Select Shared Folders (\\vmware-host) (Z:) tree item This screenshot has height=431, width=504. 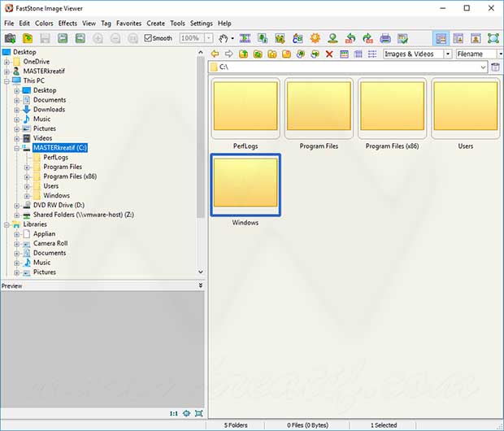84,215
